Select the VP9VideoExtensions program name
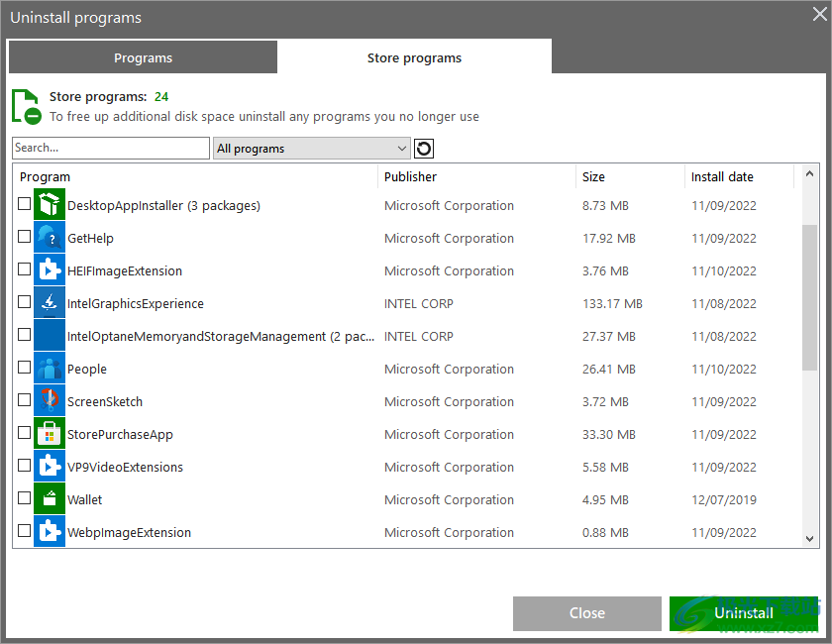The height and width of the screenshot is (644, 832). click(x=125, y=468)
